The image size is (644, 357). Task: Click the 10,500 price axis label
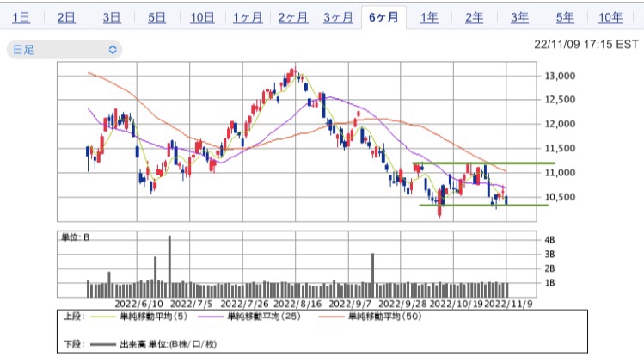560,197
